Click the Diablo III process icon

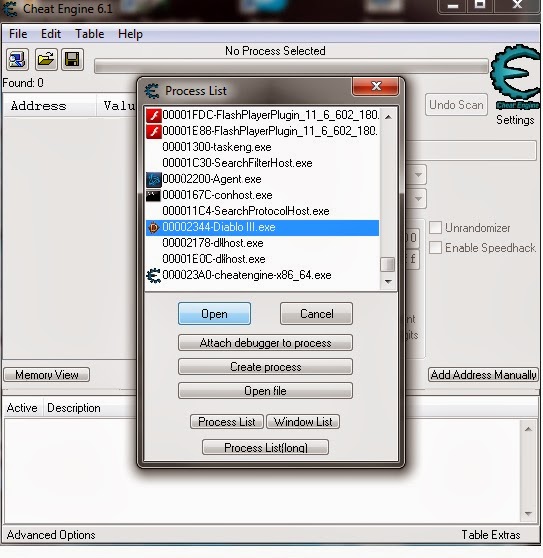[154, 227]
